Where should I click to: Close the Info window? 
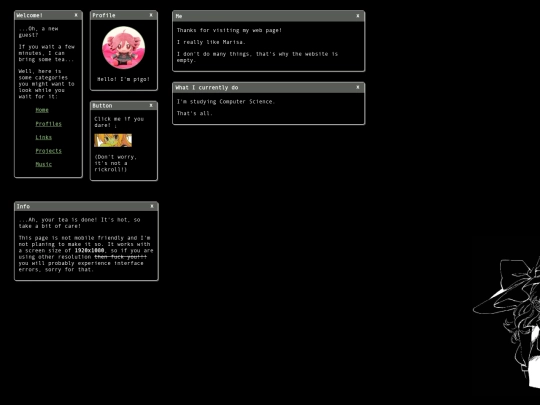pos(152,206)
